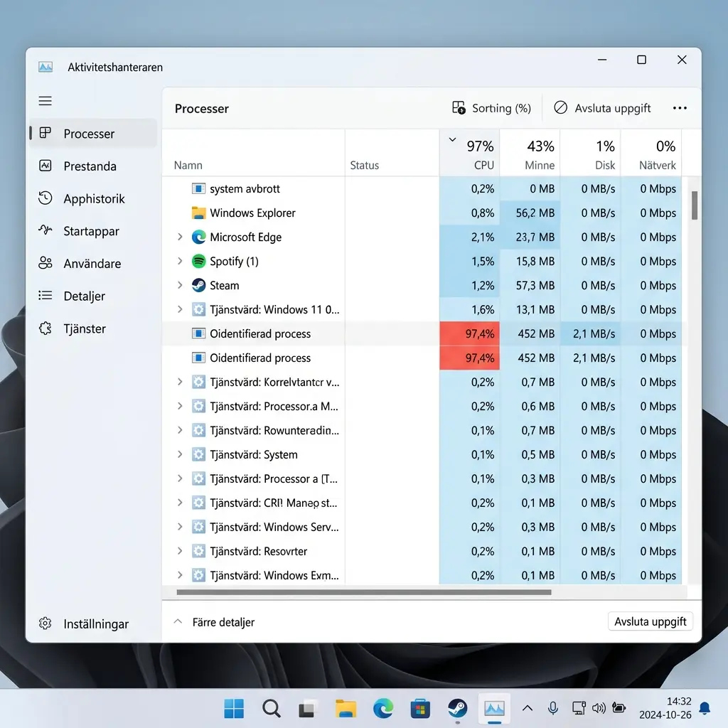728x728 pixels.
Task: Click the horizontal scrollbar thumb
Action: pos(364,592)
